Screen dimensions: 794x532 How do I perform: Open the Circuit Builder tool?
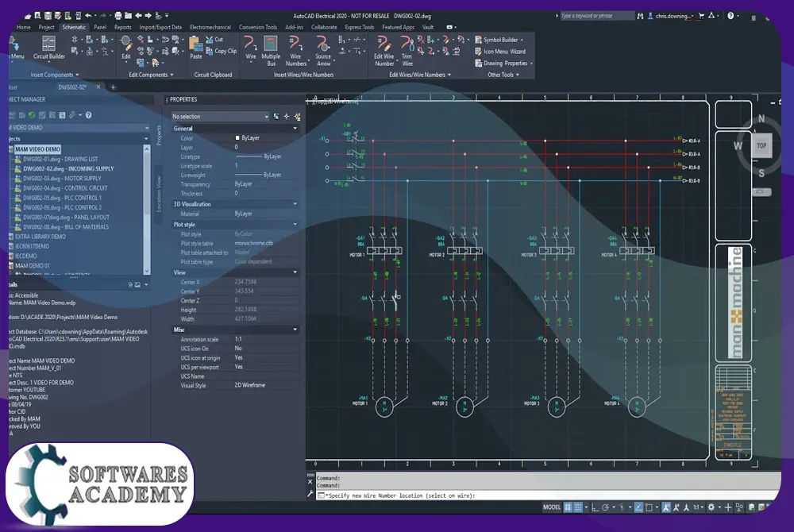pyautogui.click(x=48, y=48)
